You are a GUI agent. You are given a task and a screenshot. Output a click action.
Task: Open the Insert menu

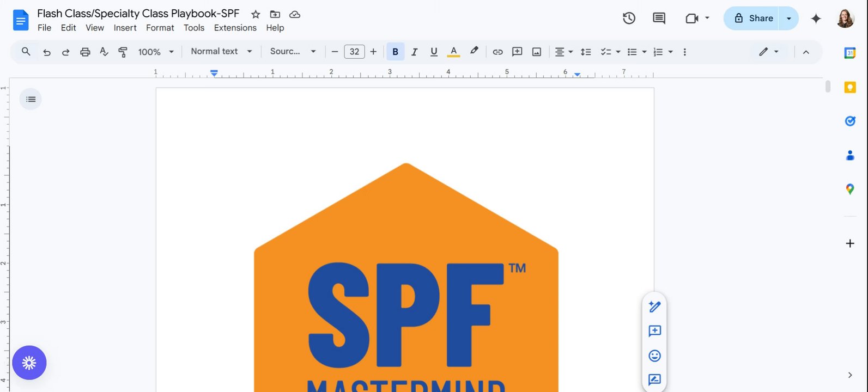tap(125, 28)
